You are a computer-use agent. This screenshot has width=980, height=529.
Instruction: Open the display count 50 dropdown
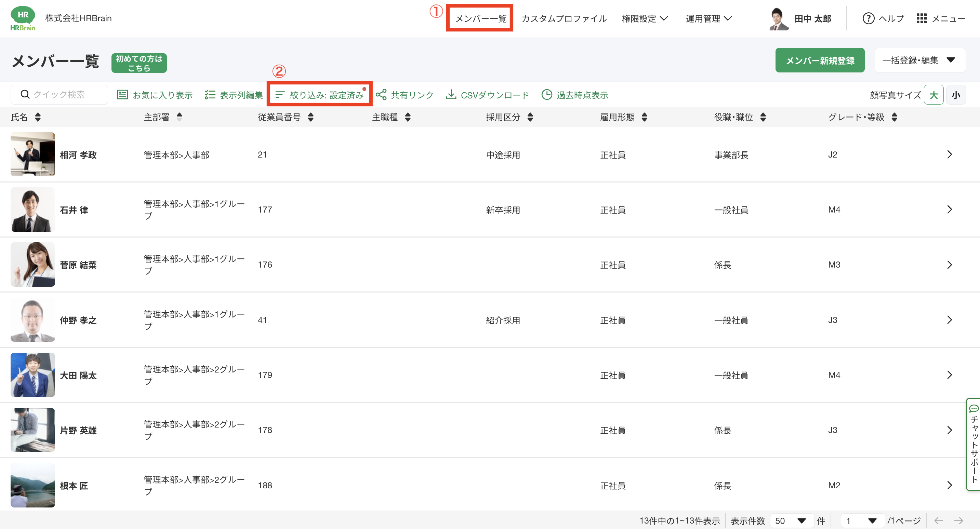click(x=791, y=521)
